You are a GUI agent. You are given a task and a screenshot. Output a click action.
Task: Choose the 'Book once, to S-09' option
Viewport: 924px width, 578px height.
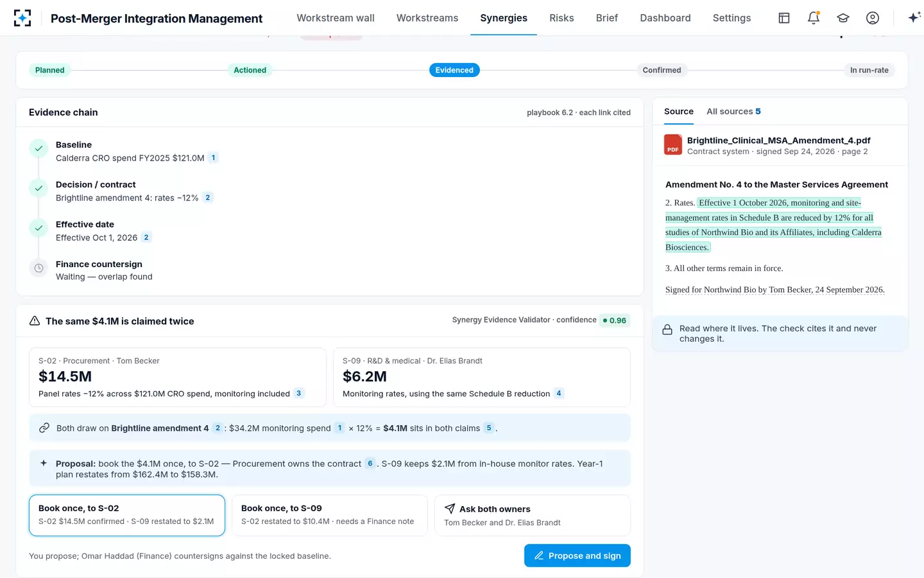coord(330,515)
